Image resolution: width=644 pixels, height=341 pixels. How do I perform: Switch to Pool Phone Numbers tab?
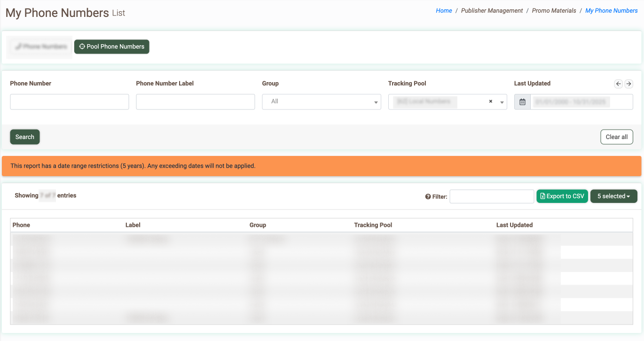tap(112, 47)
